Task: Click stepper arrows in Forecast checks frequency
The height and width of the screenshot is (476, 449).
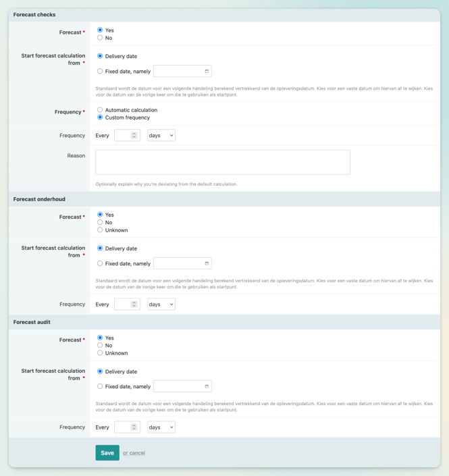Action: point(134,136)
